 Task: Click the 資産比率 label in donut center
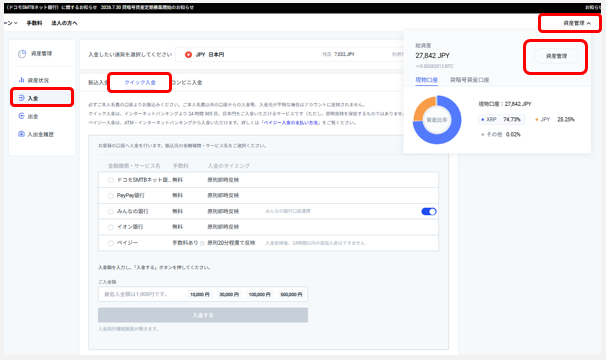pos(437,120)
